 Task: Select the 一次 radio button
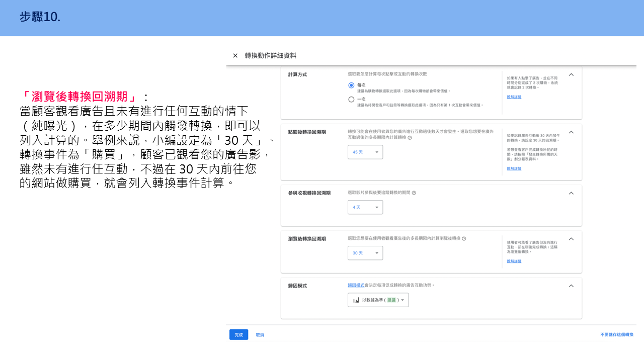(351, 100)
